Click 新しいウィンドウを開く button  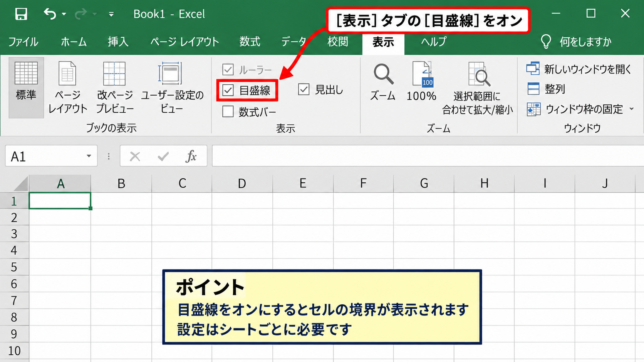[x=579, y=69]
